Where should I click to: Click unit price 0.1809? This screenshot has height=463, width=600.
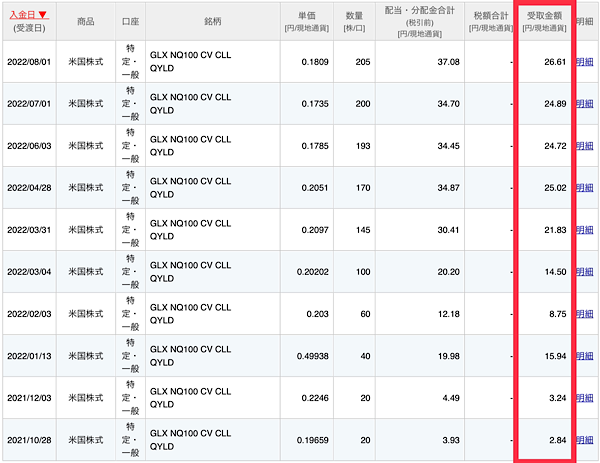point(315,62)
